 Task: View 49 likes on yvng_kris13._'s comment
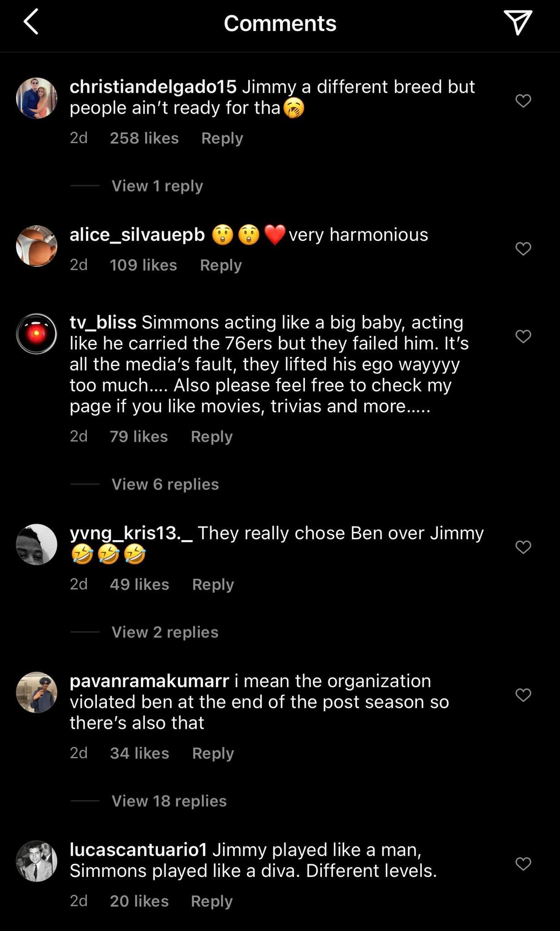click(x=139, y=584)
